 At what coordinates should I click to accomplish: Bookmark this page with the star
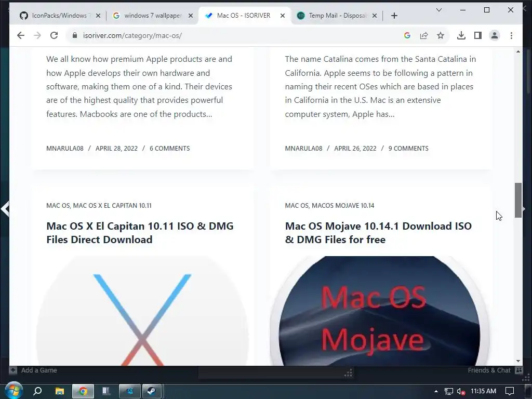coord(441,35)
